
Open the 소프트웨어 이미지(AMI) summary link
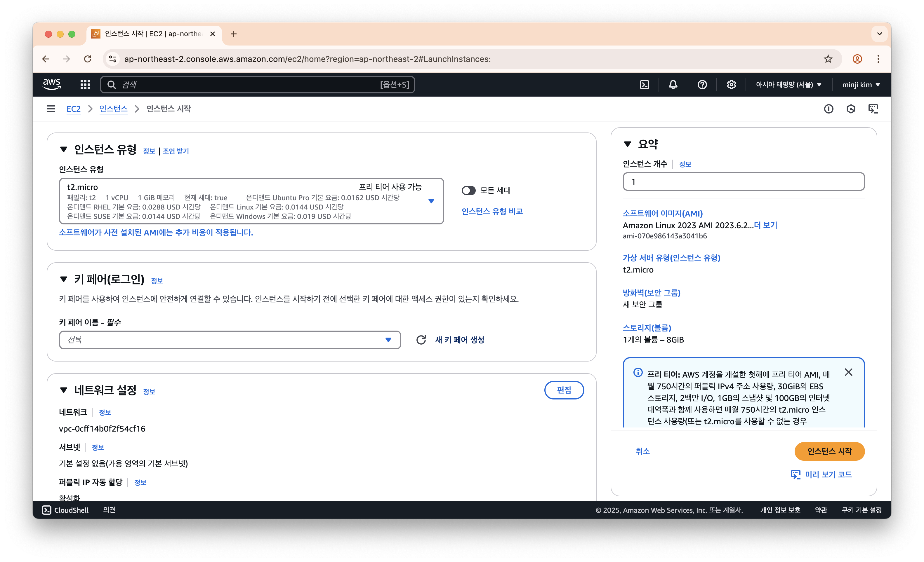tap(663, 213)
